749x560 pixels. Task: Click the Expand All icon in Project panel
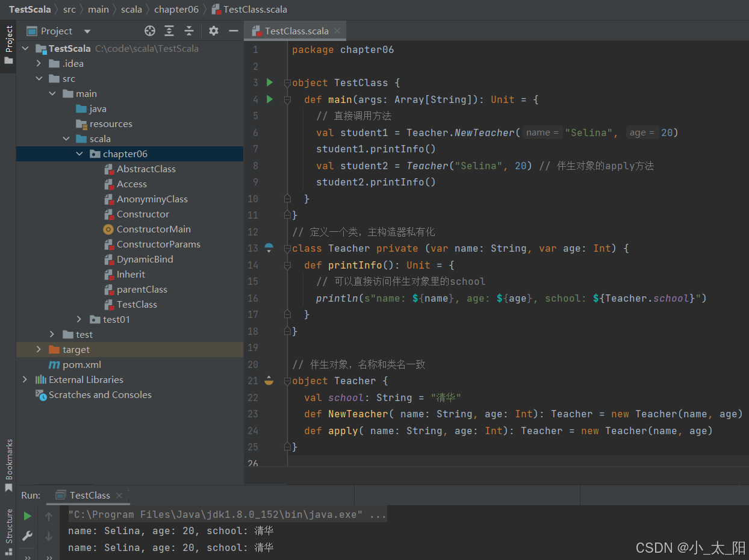click(x=170, y=31)
